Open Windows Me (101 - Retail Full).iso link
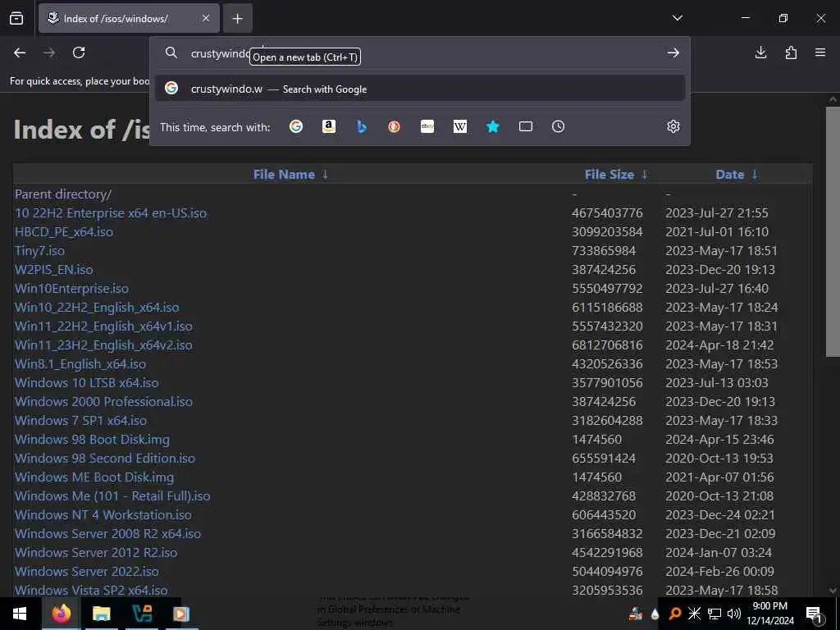 [x=112, y=495]
